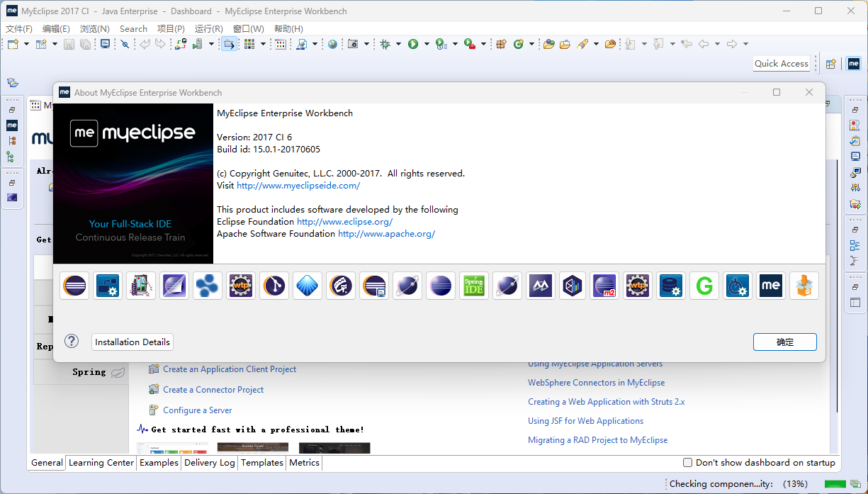
Task: Click the database gear plugin icon
Action: point(670,286)
